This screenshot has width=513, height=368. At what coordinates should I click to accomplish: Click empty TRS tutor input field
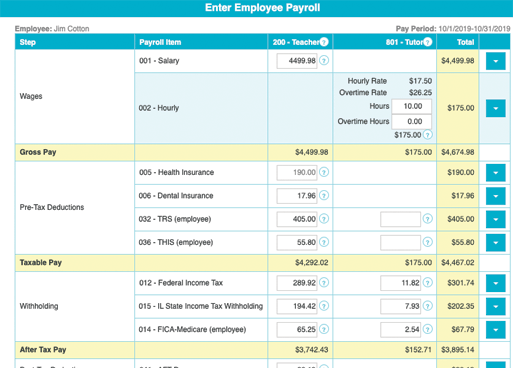[400, 219]
